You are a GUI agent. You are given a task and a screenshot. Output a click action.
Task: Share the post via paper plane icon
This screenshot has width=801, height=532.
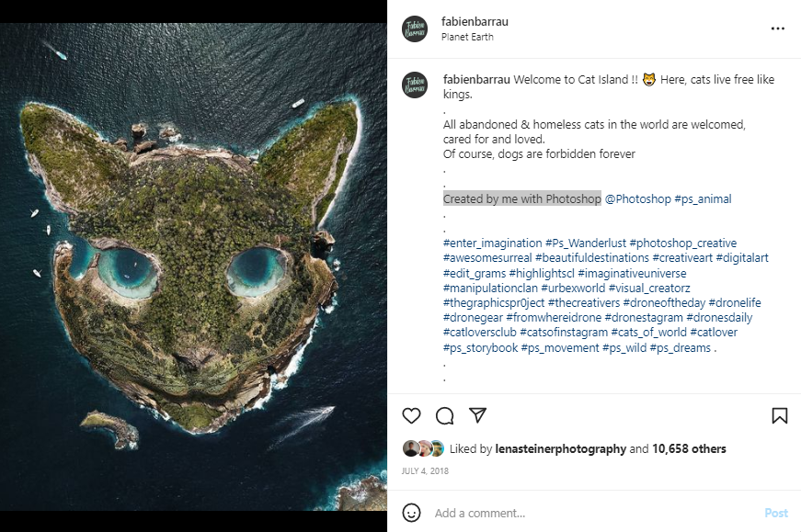click(477, 415)
